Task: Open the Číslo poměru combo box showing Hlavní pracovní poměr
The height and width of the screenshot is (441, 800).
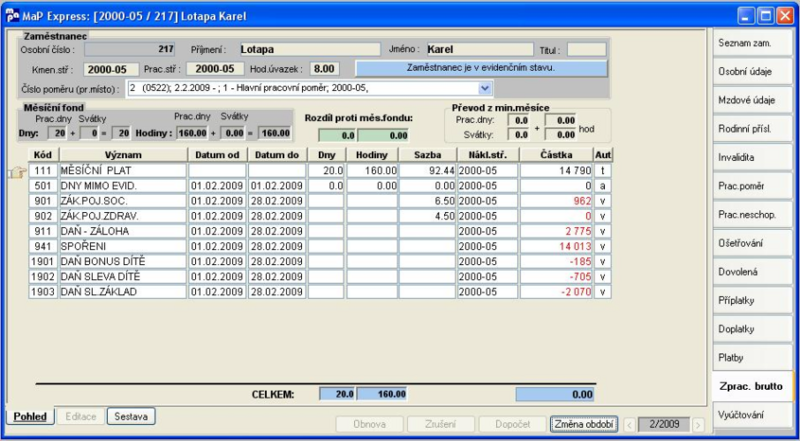Action: 309,88
